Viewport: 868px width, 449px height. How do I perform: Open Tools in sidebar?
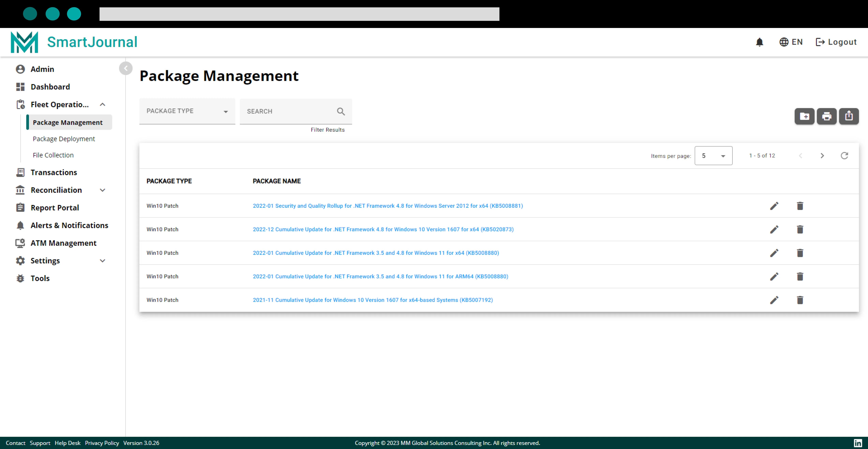[40, 278]
